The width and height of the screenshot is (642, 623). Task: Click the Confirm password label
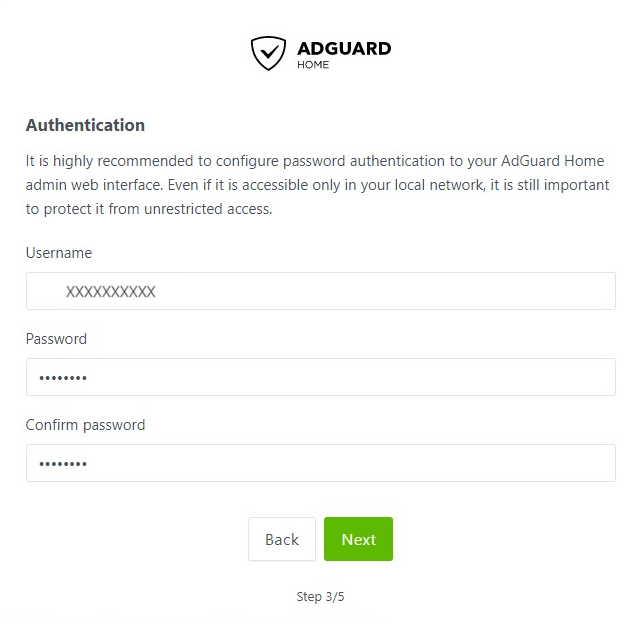coord(85,425)
